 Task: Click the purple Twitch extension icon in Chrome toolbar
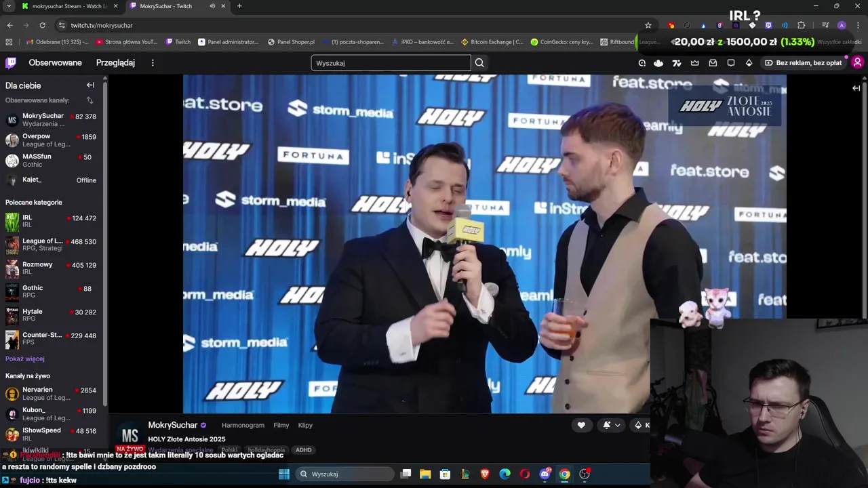click(768, 25)
